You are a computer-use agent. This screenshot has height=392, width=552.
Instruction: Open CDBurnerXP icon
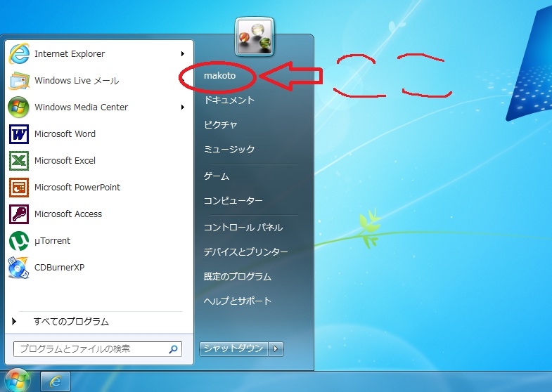click(19, 268)
